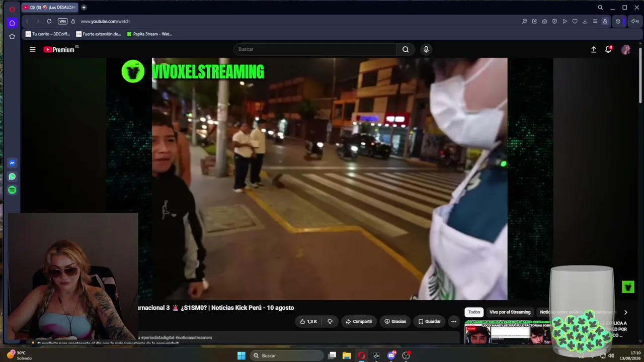This screenshot has width=644, height=362.
Task: Go to YouTube Premium home logo
Action: [x=59, y=49]
